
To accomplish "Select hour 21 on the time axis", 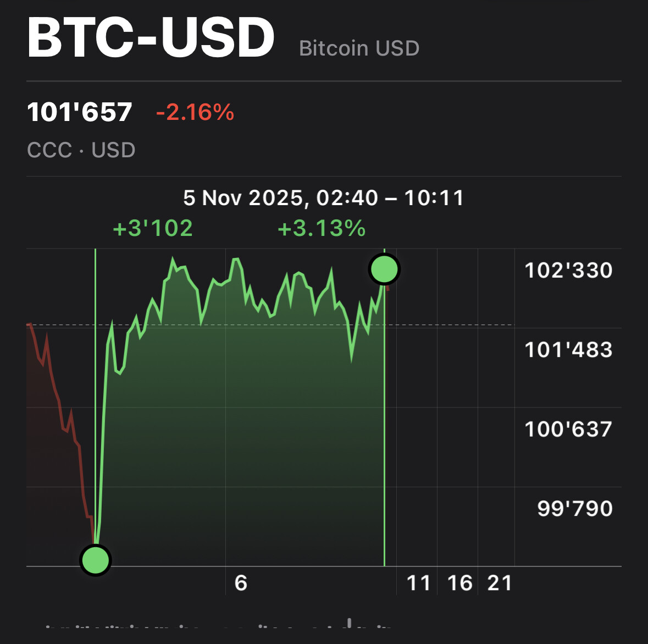I will point(500,583).
